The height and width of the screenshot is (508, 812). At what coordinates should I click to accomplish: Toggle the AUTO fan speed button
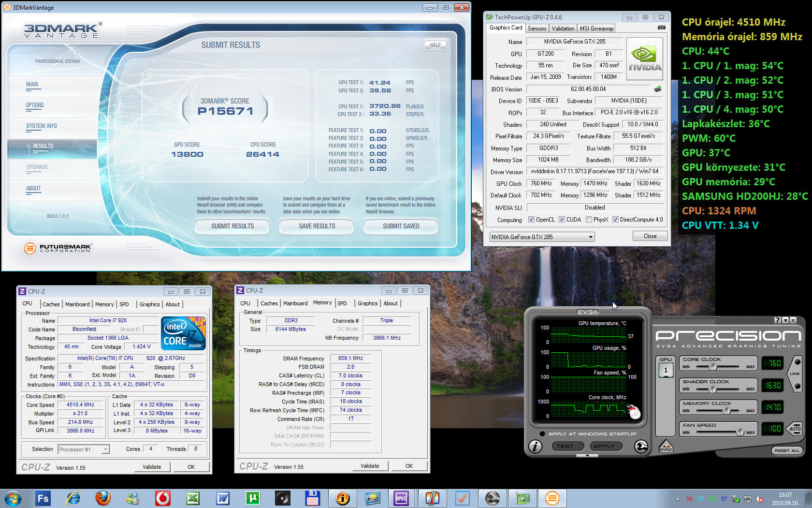(x=795, y=429)
